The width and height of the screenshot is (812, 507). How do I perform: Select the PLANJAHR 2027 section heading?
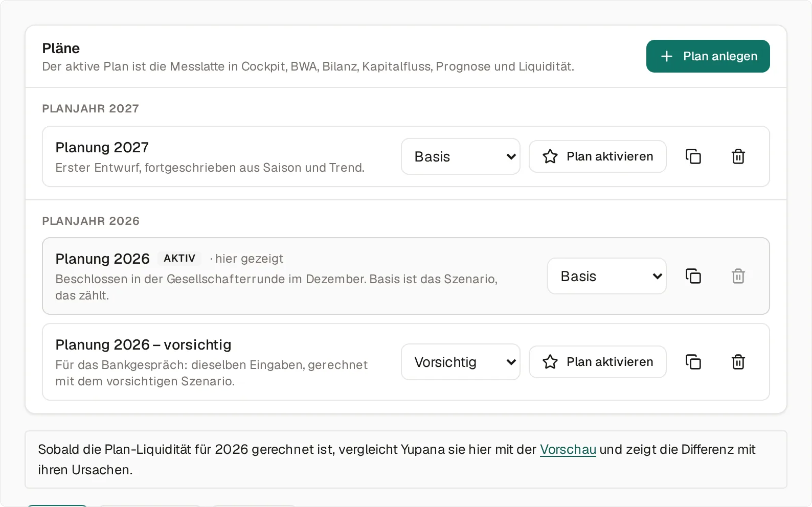(91, 108)
